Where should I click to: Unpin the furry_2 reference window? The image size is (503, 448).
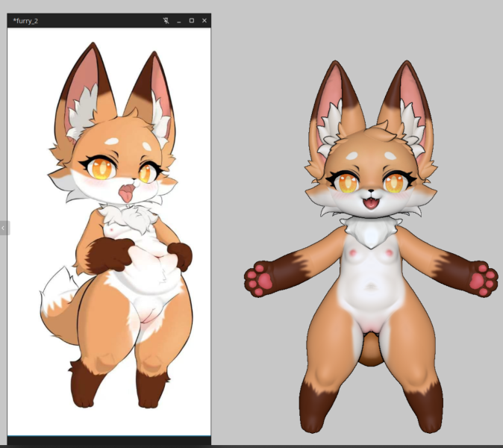click(166, 21)
